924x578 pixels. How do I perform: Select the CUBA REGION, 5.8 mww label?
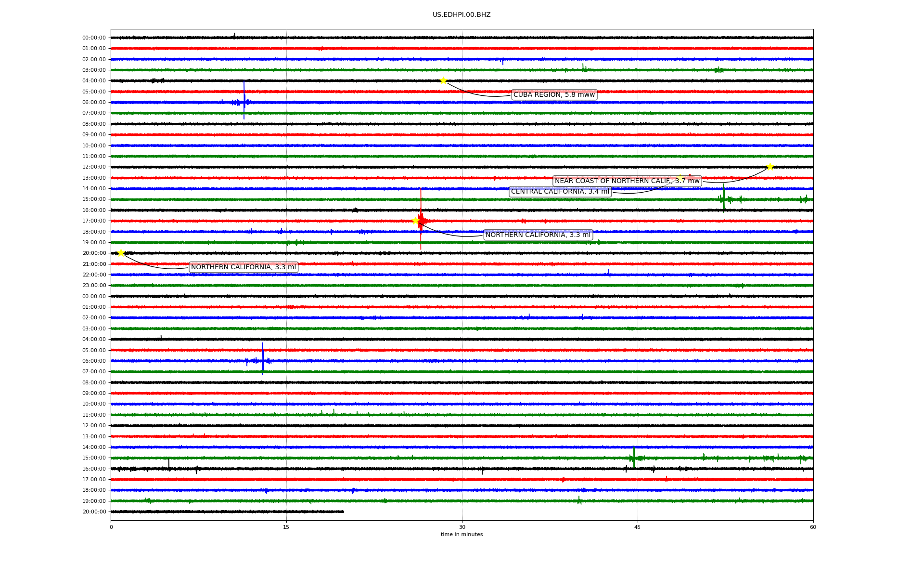tap(554, 94)
